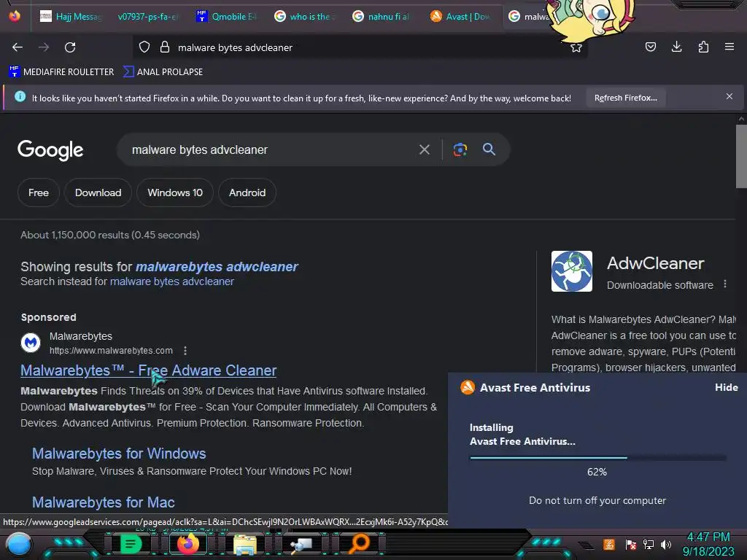Open the Malwarebytes for Mac sitelink
Screen dimensions: 747x560
pos(104,502)
